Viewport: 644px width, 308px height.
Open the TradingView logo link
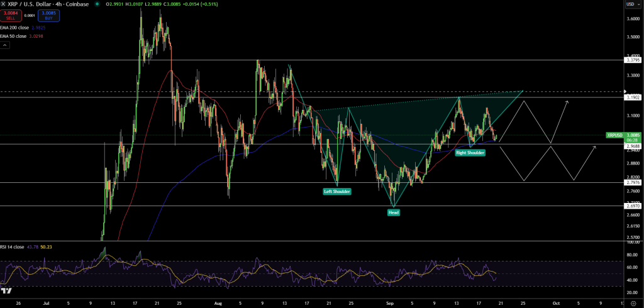coord(6,291)
